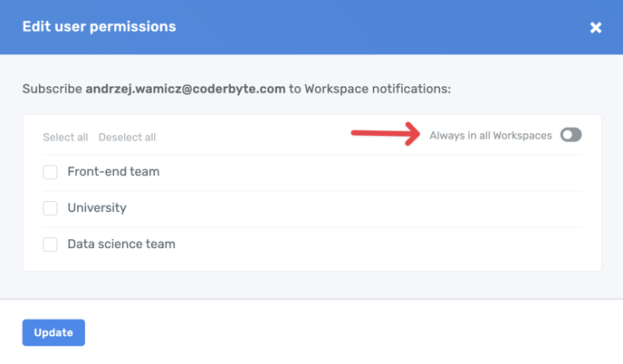The image size is (623, 364).
Task: Click the blue dialog header bar
Action: click(362, 27)
